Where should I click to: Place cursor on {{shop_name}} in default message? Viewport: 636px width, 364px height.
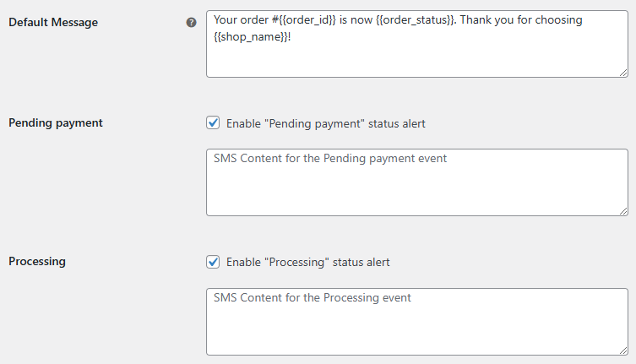251,37
